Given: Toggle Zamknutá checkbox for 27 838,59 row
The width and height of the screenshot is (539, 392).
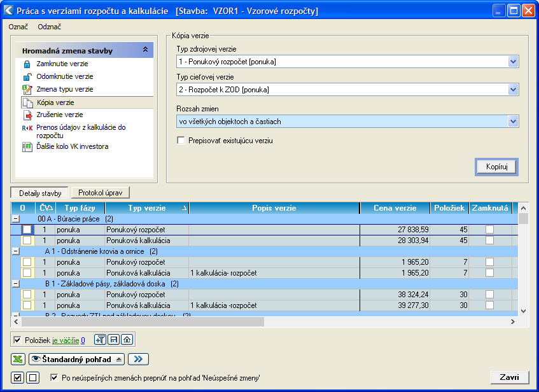Looking at the screenshot, I should 489,229.
